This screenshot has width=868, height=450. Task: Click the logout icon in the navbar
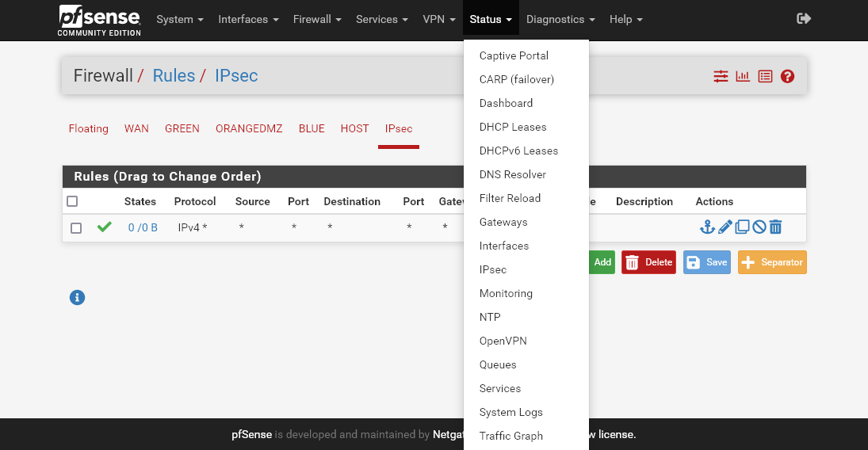click(804, 19)
